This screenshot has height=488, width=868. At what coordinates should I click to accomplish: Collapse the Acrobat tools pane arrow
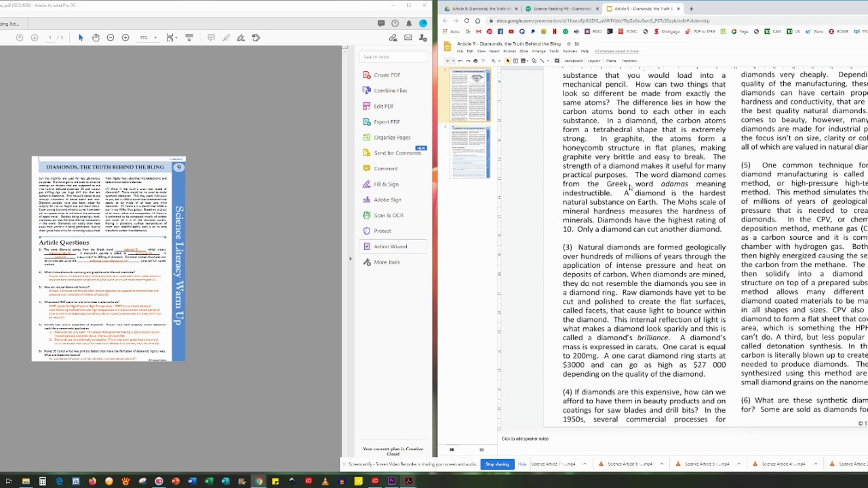click(351, 258)
